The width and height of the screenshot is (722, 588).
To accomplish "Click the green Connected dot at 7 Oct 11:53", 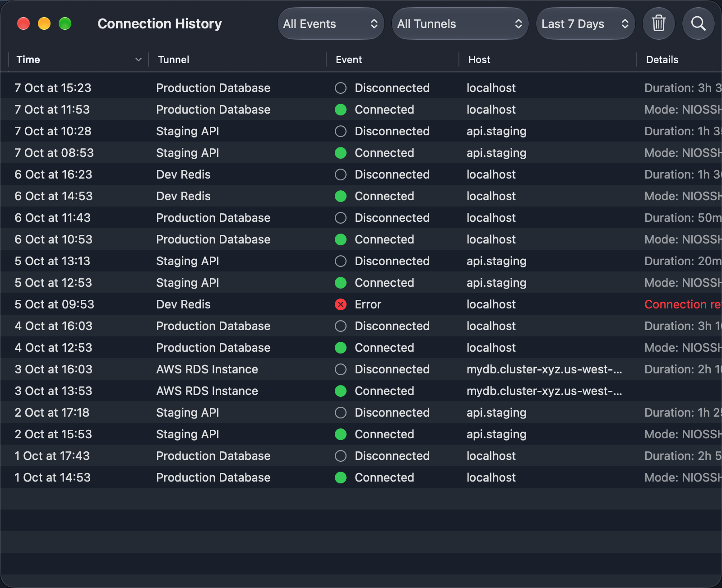I will pos(341,110).
